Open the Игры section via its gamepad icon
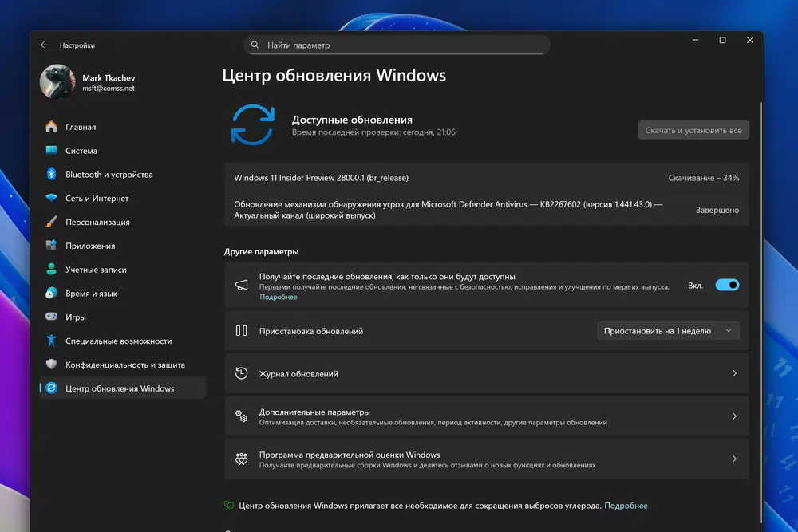The height and width of the screenshot is (532, 798). tap(50, 317)
